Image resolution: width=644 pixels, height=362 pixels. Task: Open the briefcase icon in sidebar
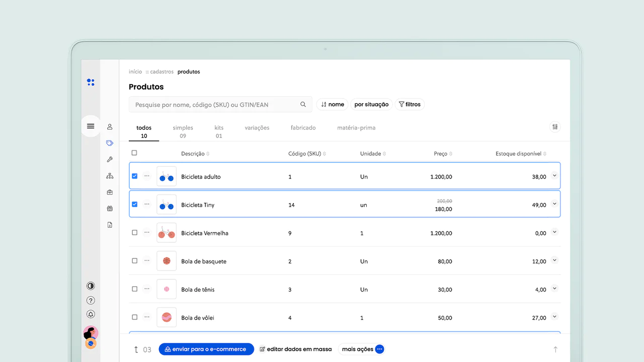[x=110, y=192]
